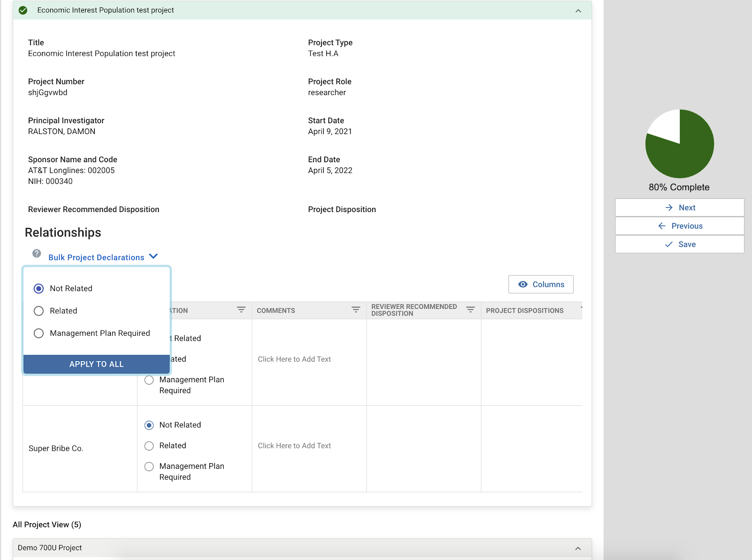Click the Next arrow button
The width and height of the screenshot is (752, 560).
(x=679, y=207)
